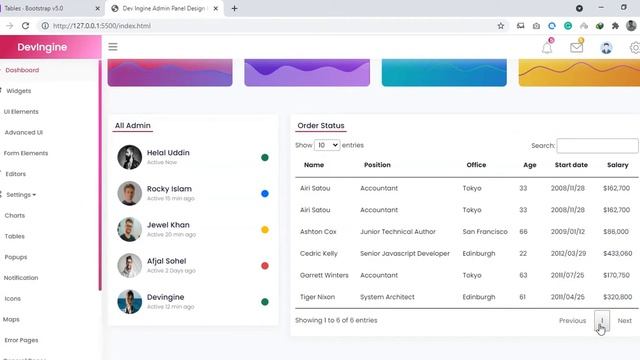Click Cedric Kelly name cell
640x360 pixels.
(319, 253)
